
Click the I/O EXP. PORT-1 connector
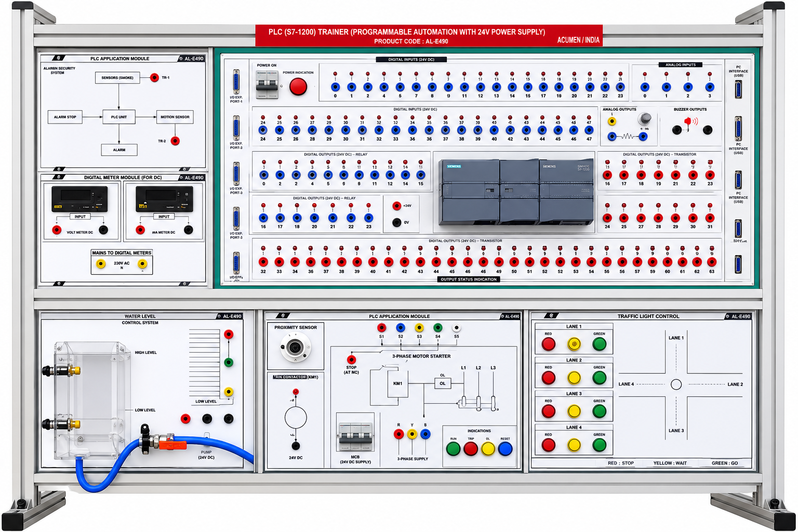point(236,82)
